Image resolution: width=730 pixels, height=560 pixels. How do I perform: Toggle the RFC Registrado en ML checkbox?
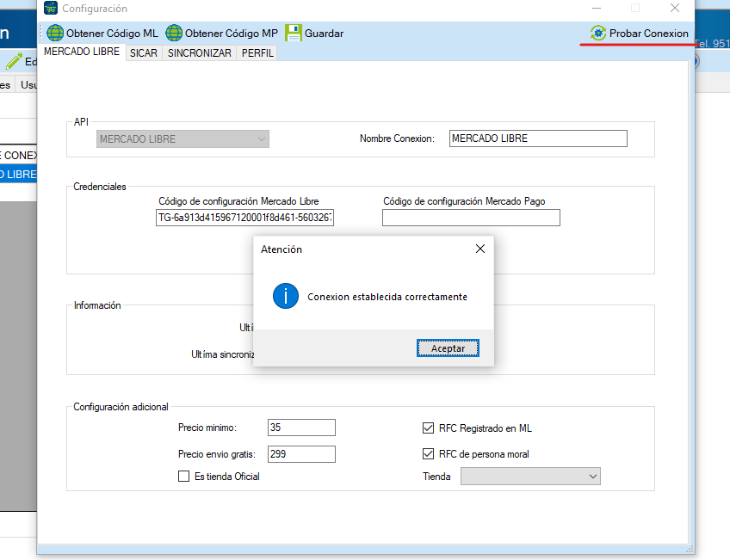tap(428, 428)
